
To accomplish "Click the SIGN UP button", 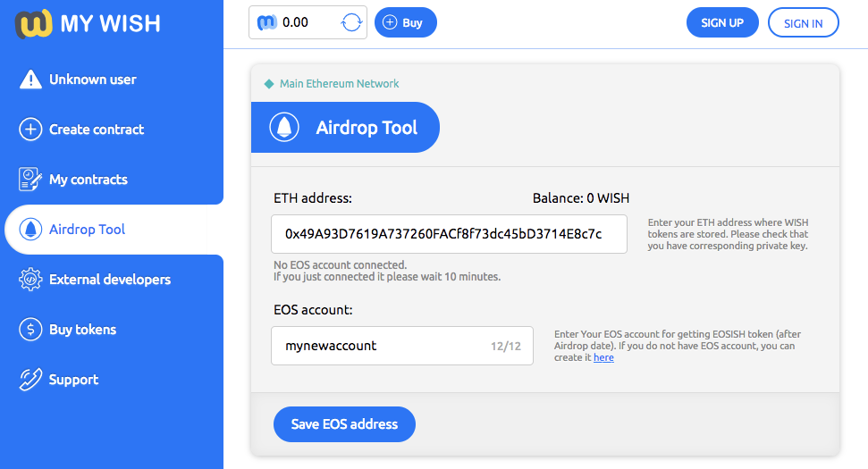I will coord(722,22).
